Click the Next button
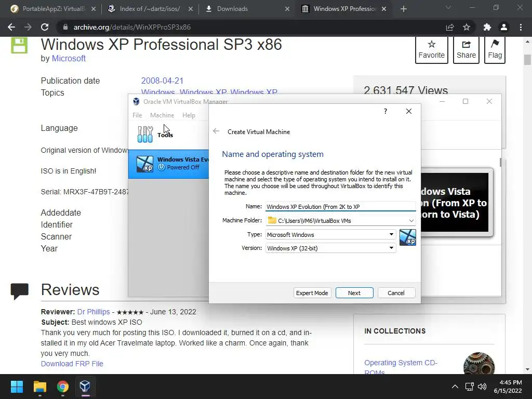 pyautogui.click(x=354, y=293)
